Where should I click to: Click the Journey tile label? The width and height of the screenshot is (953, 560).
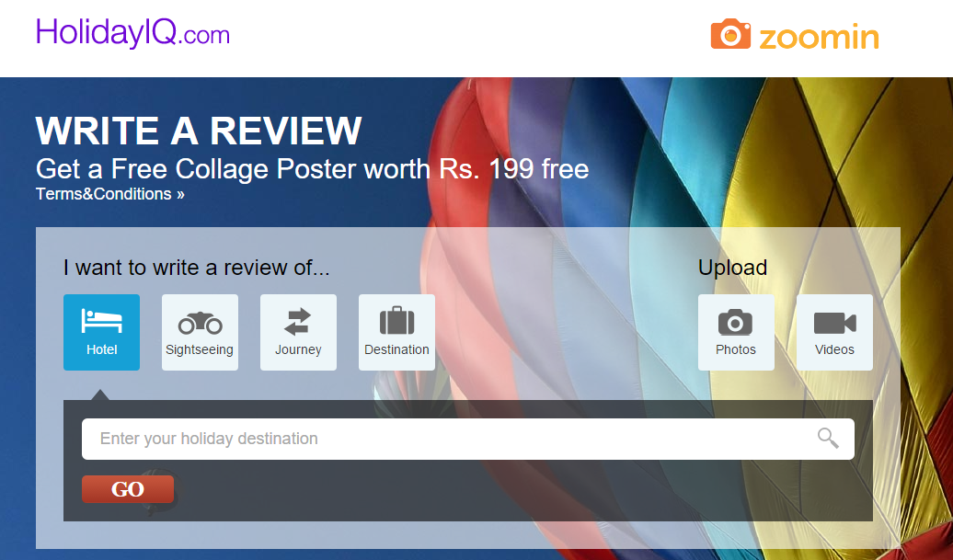(x=298, y=349)
